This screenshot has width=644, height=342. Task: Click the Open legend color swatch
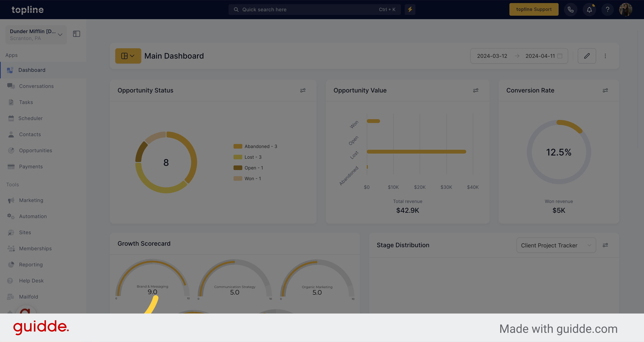coord(238,168)
